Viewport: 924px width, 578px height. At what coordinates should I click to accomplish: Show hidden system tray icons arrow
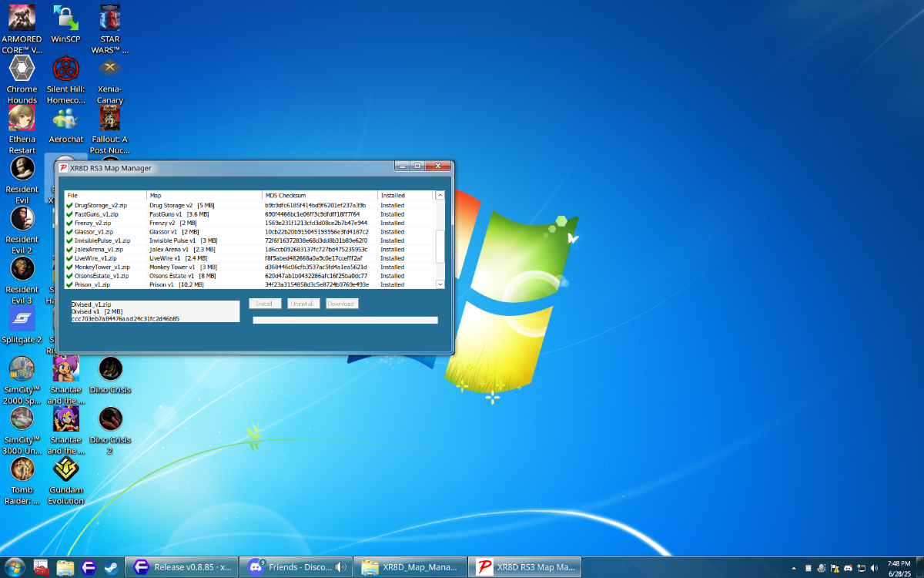tap(795, 568)
